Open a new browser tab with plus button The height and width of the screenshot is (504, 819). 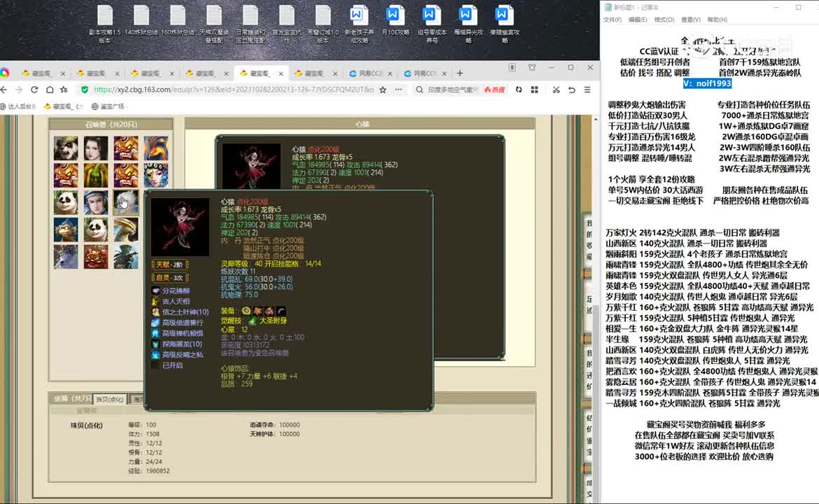click(460, 73)
